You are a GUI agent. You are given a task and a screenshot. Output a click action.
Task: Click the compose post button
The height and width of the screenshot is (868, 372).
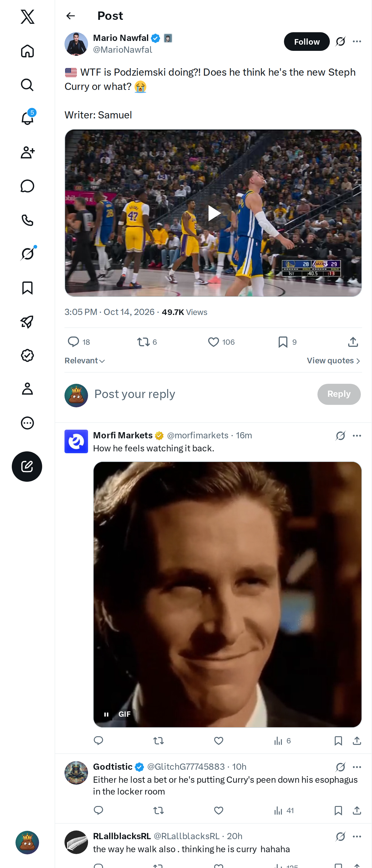point(27,466)
